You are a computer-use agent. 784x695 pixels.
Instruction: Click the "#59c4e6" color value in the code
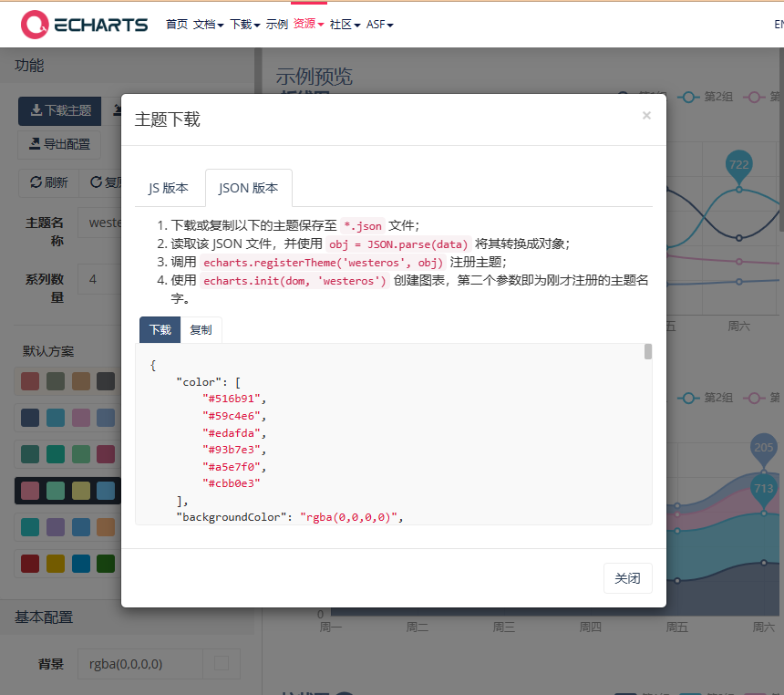(232, 416)
